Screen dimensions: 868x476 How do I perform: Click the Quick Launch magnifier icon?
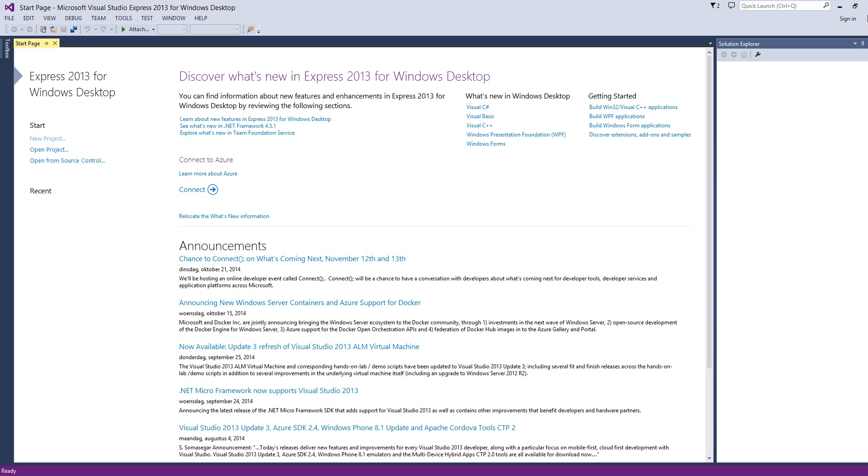[x=826, y=5]
